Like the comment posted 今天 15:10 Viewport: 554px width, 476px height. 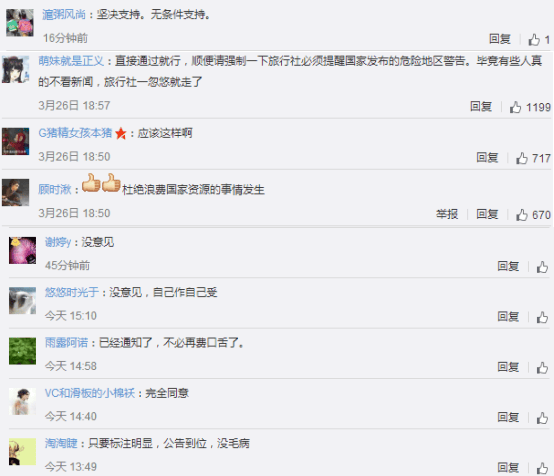[542, 317]
